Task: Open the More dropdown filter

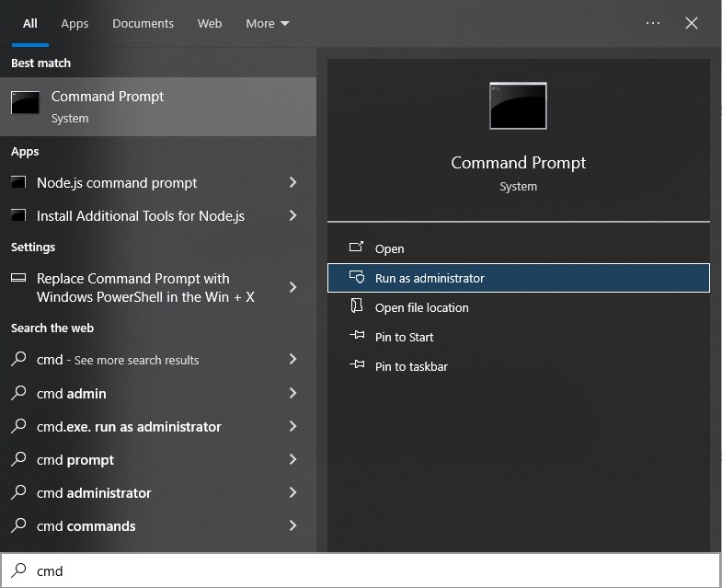Action: [268, 24]
